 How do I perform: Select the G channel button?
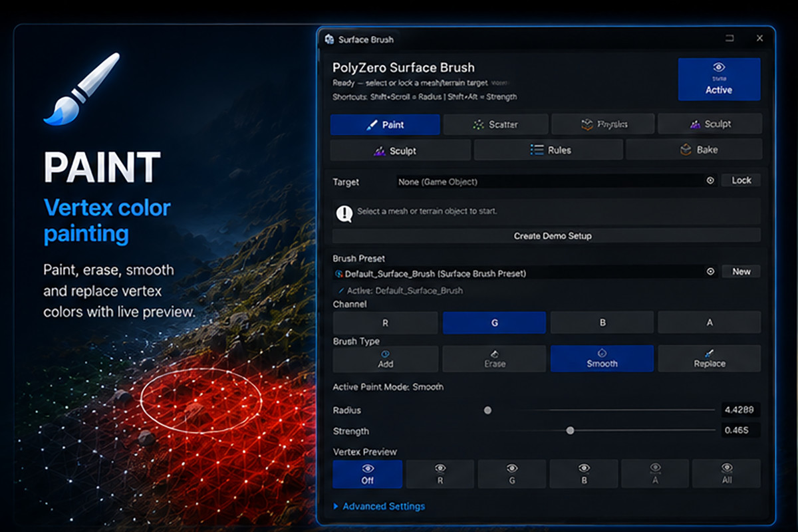pos(494,323)
